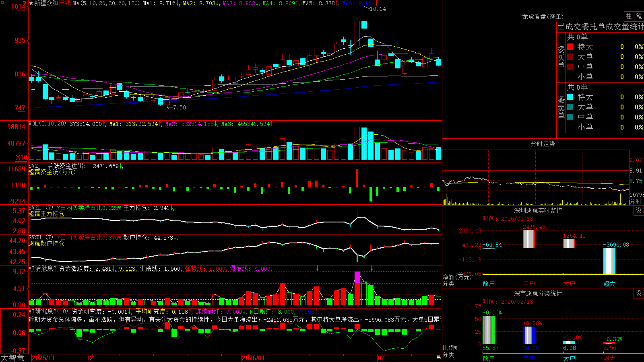Screen dimensions: 644x362
Task: Click the X10 volume scale box
Action: pos(21,157)
